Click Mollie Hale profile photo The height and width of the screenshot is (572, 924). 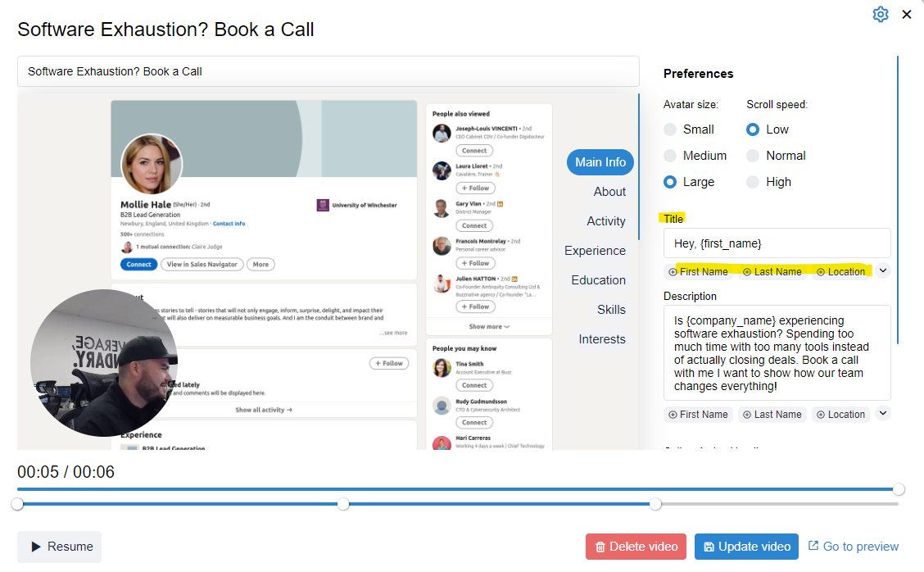pos(152,165)
